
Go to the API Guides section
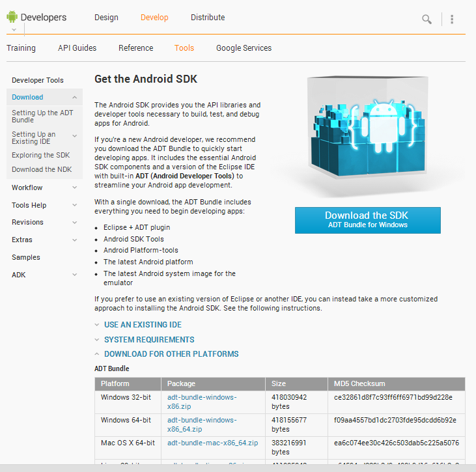[77, 48]
